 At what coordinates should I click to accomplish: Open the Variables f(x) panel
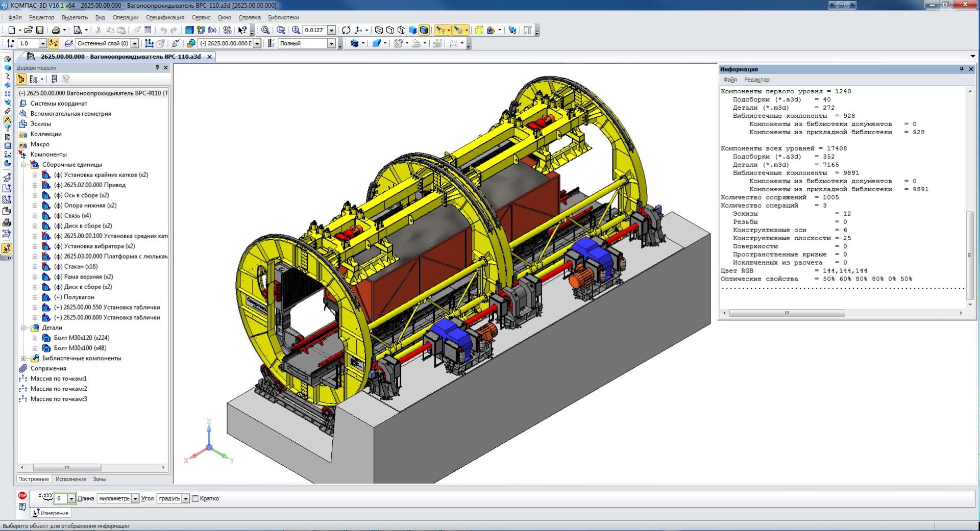click(212, 30)
